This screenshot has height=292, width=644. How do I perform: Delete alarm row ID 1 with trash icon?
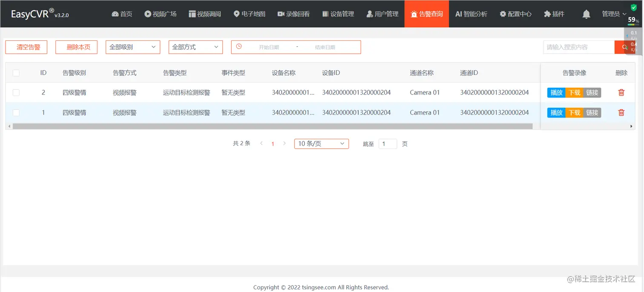click(x=621, y=112)
